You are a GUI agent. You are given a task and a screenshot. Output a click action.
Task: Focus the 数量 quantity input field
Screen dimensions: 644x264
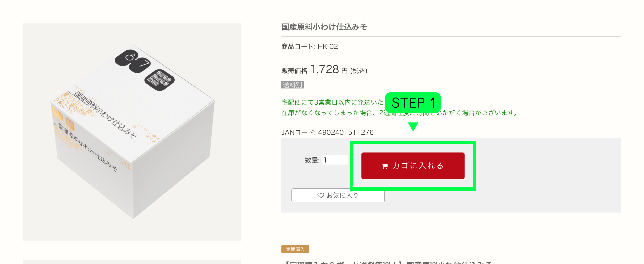coord(335,160)
